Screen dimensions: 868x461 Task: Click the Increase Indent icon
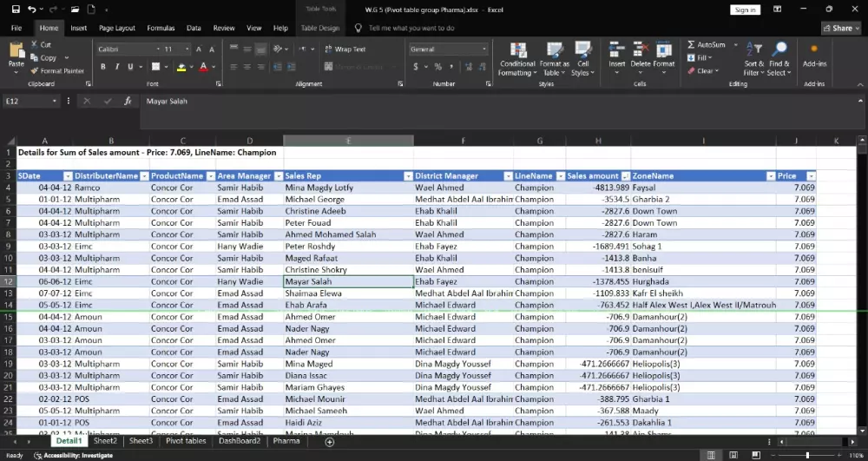291,67
